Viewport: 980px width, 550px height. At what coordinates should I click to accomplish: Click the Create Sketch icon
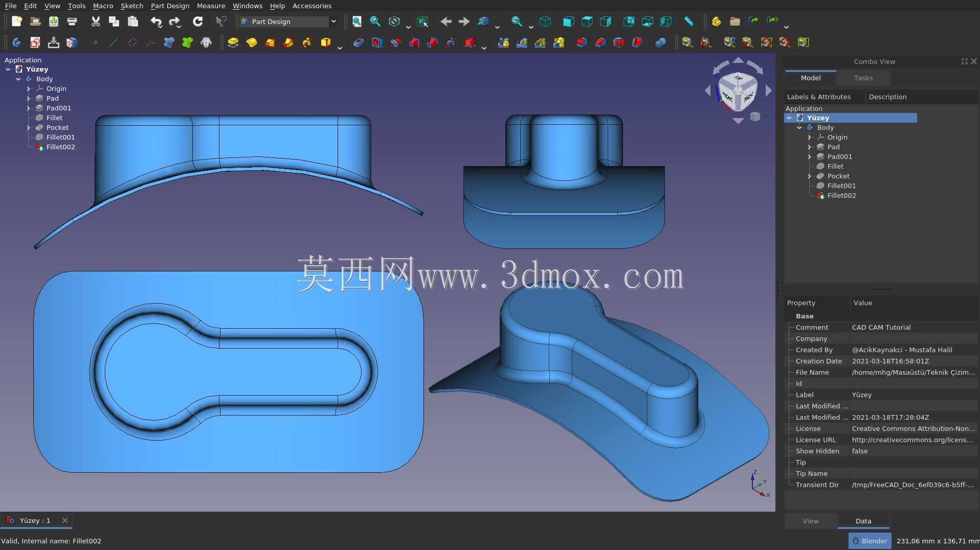pos(35,42)
